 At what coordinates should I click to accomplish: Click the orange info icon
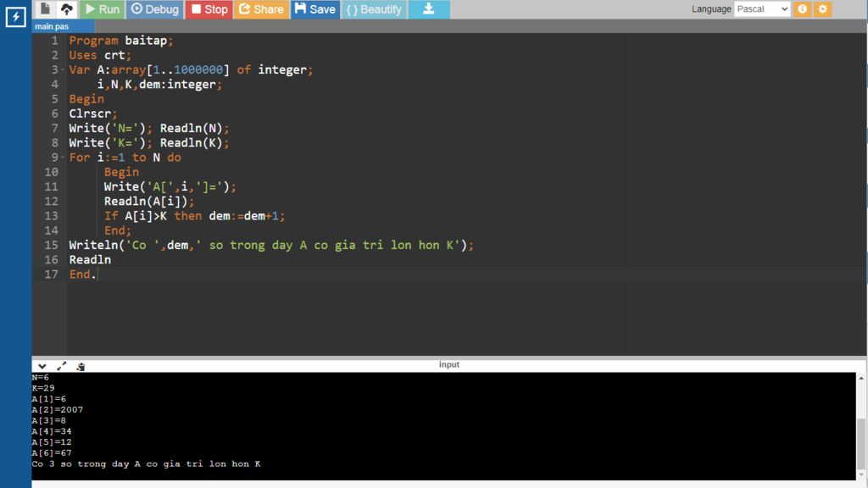(802, 8)
